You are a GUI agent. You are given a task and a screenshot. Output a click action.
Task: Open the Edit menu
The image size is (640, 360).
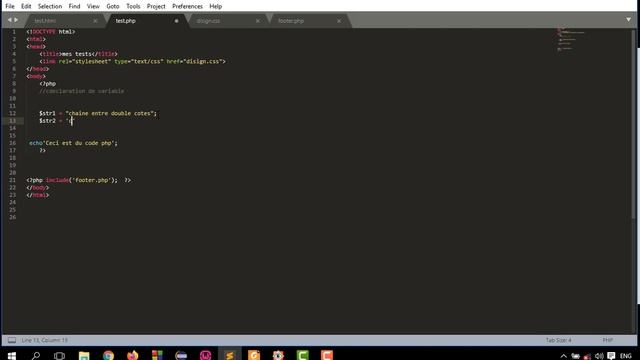tap(26, 6)
